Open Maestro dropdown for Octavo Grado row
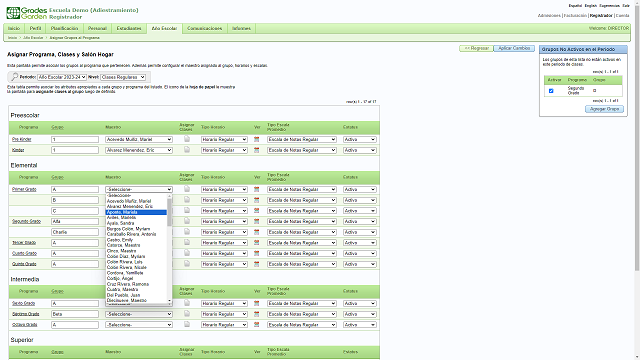 point(139,325)
